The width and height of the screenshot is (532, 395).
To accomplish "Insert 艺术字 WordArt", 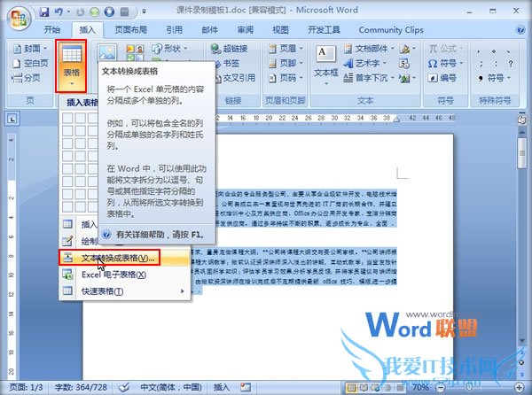I will click(364, 64).
